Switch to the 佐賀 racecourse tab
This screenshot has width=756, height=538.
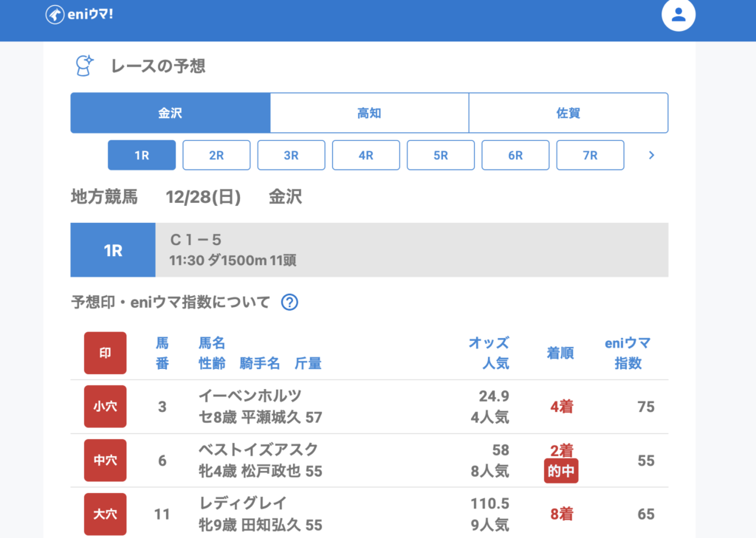pos(568,113)
